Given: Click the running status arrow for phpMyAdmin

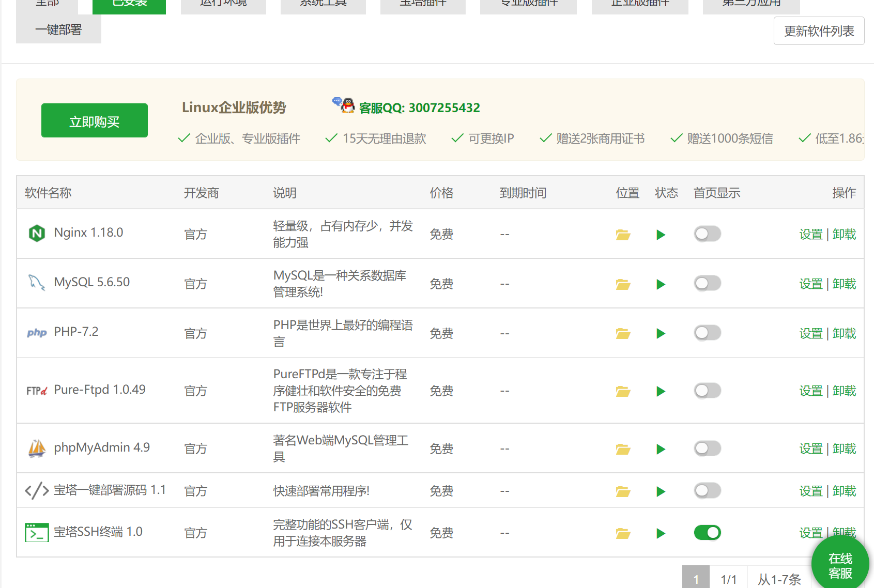Looking at the screenshot, I should pyautogui.click(x=661, y=450).
